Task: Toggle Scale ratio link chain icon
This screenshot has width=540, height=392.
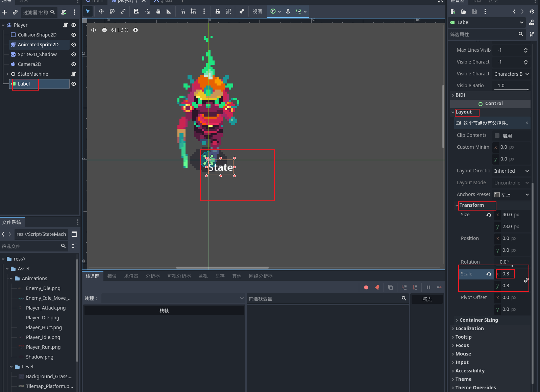Action: pos(526,280)
